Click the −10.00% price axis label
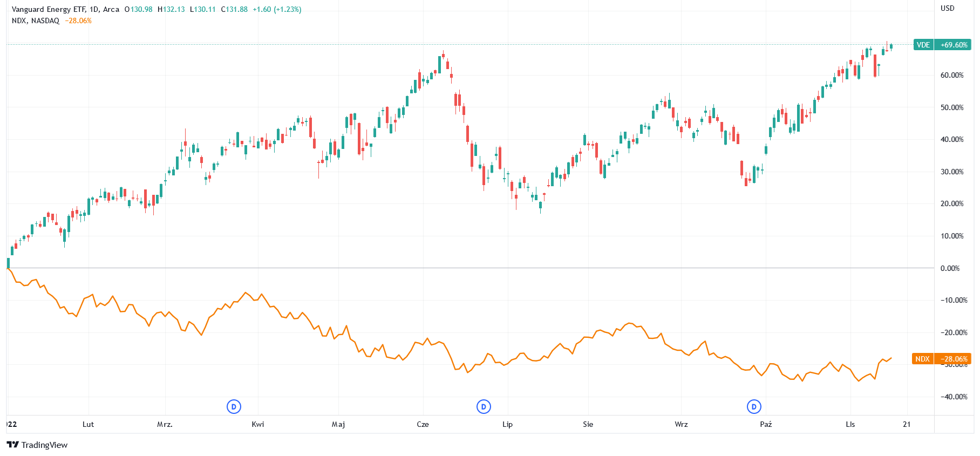This screenshot has width=980, height=456. click(954, 300)
